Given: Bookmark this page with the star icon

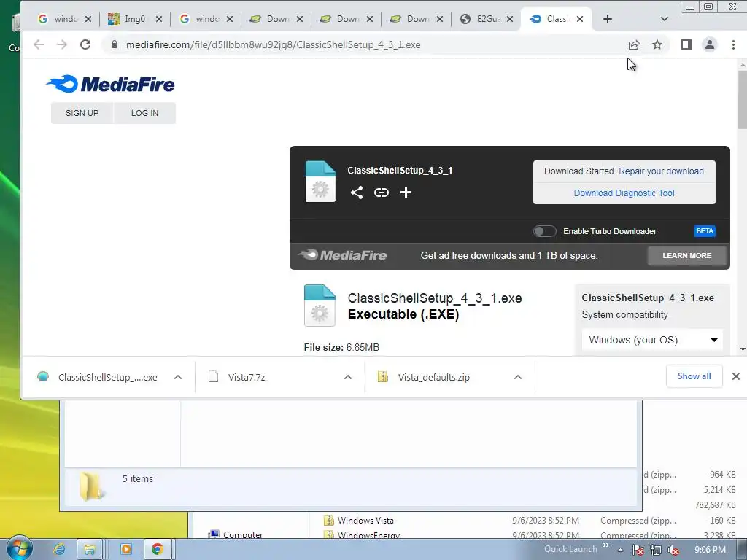Looking at the screenshot, I should coord(657,44).
